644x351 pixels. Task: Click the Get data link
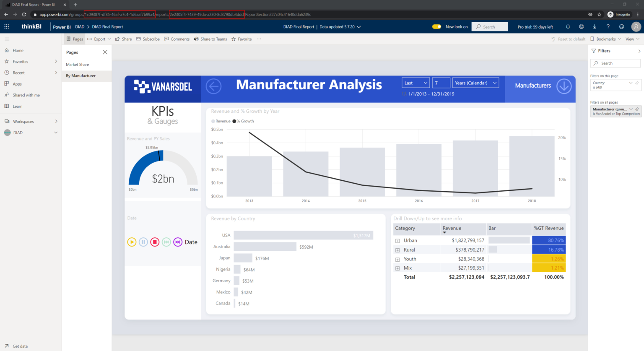(x=17, y=346)
